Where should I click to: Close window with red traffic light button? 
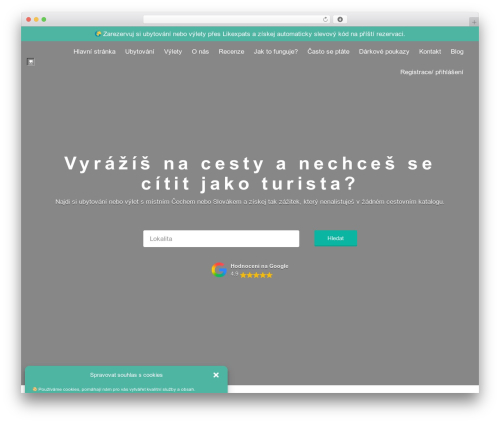29,20
